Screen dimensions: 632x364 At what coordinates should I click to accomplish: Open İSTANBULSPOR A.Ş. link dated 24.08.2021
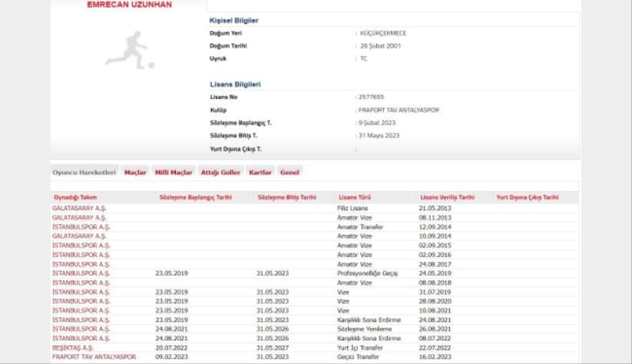(81, 319)
